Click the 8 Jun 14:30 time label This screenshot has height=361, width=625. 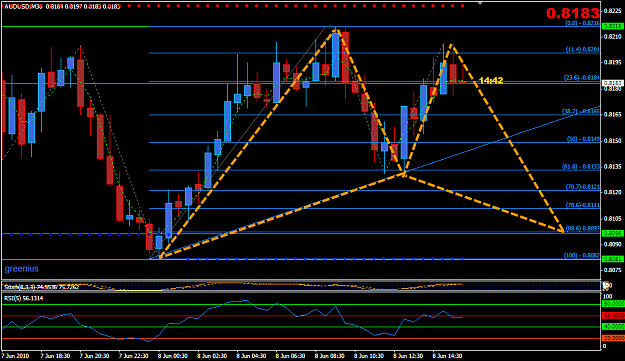click(x=448, y=355)
